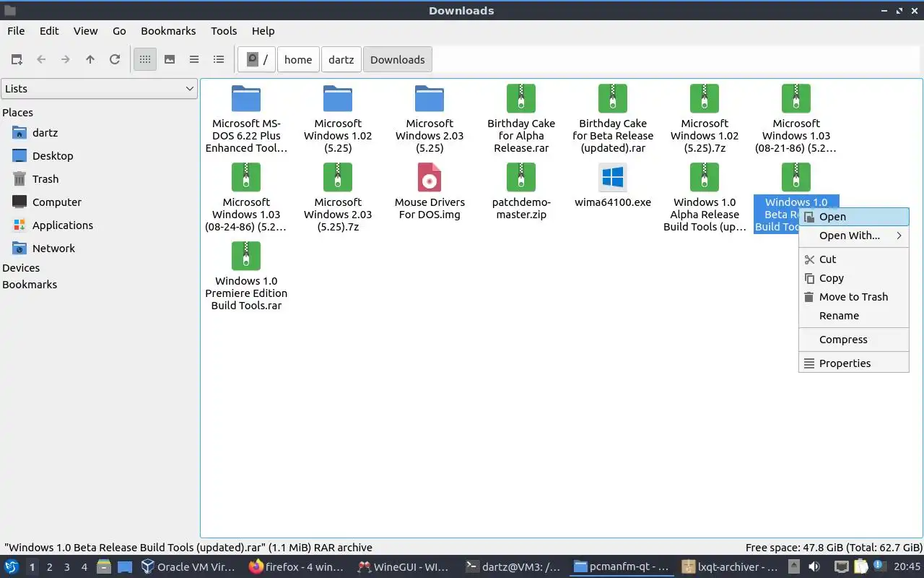The image size is (924, 578).
Task: Select Microsoft Windows 1.02 (5.25).7z archive
Action: tap(705, 118)
